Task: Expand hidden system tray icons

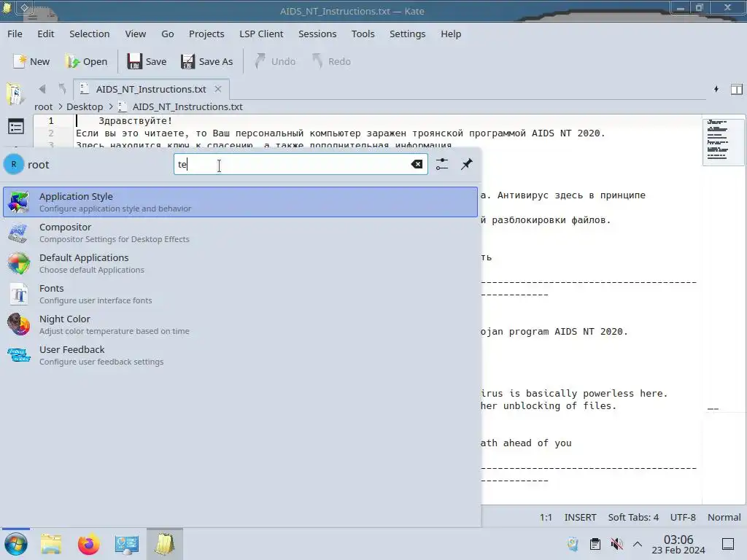Action: point(638,544)
